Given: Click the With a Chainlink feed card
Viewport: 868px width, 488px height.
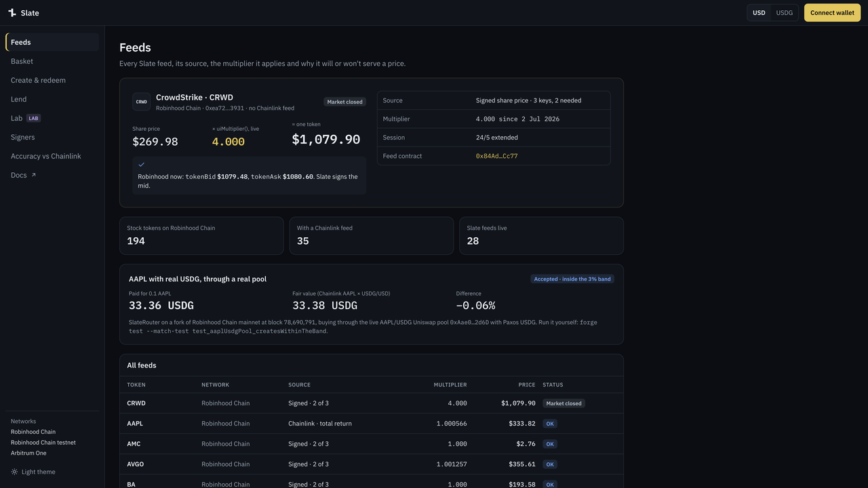Looking at the screenshot, I should (372, 236).
